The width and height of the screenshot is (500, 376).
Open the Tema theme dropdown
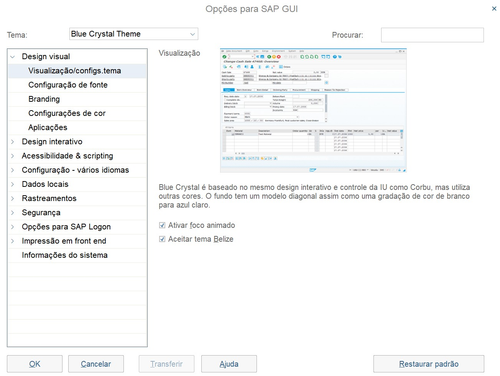[x=134, y=34]
